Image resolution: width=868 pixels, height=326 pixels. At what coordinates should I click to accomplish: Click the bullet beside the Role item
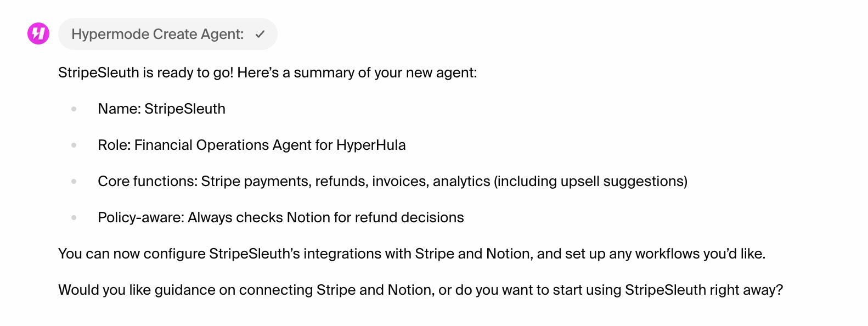click(x=73, y=144)
